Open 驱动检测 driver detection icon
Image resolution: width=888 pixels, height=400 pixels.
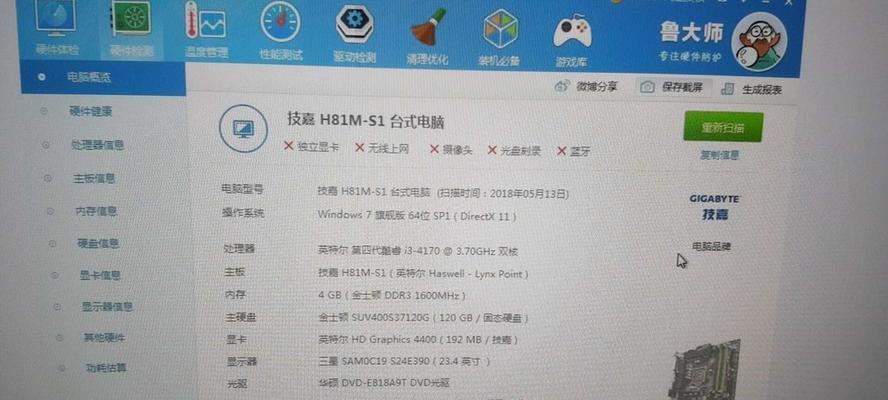pos(355,24)
